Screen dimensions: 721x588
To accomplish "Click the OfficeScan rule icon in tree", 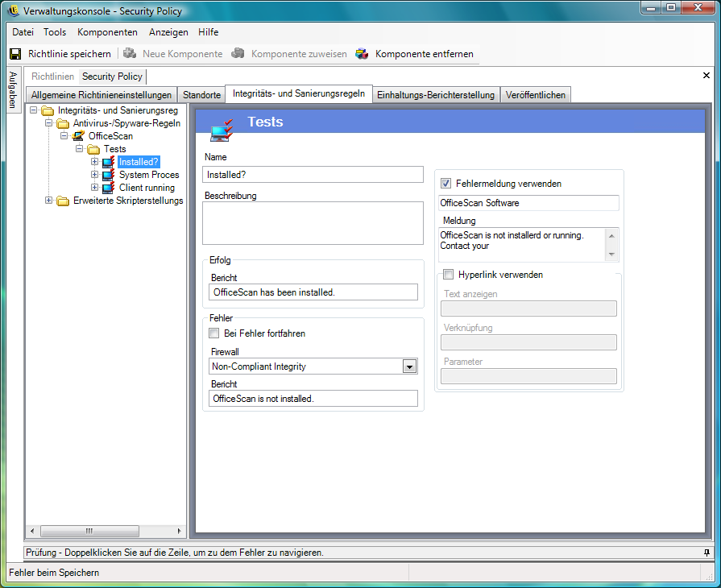I will pos(78,136).
